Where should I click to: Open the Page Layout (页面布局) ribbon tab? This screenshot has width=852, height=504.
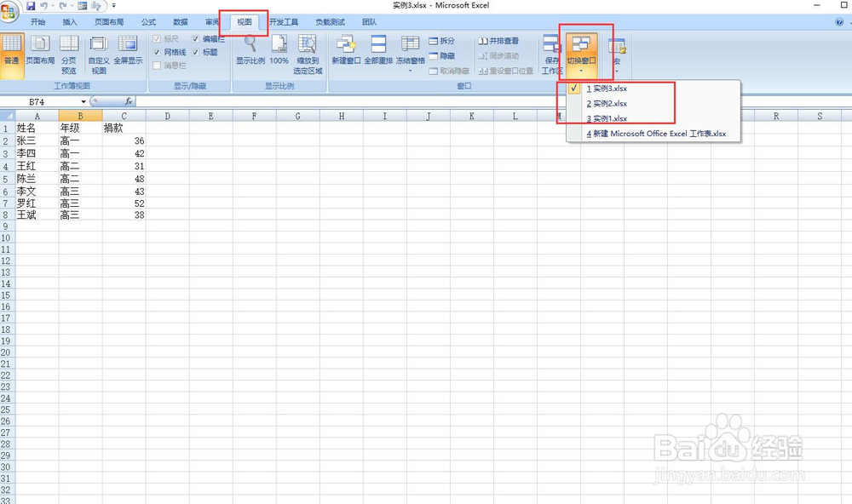click(x=109, y=22)
